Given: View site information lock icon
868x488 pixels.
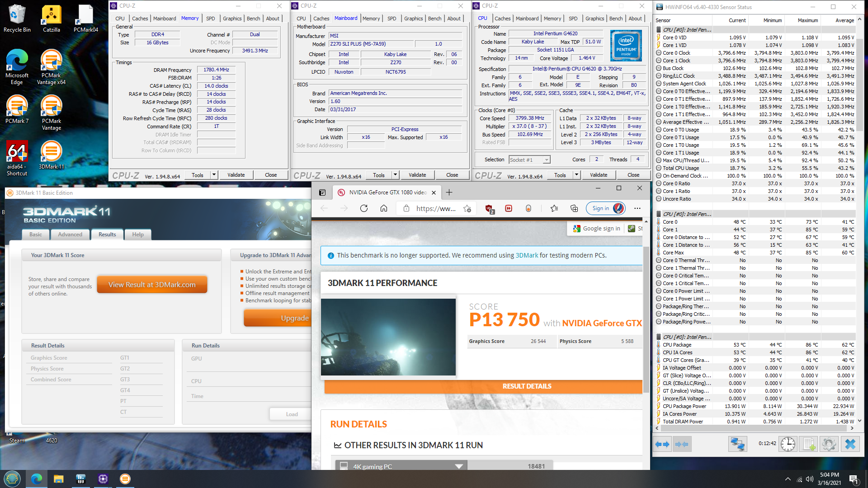Looking at the screenshot, I should (x=406, y=208).
